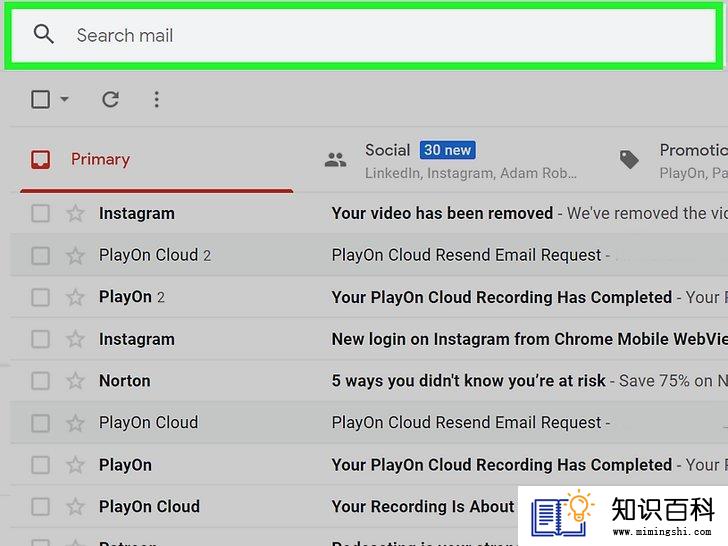
Task: Select checkbox for PlayOn email above Recording Is About
Action: 40,465
